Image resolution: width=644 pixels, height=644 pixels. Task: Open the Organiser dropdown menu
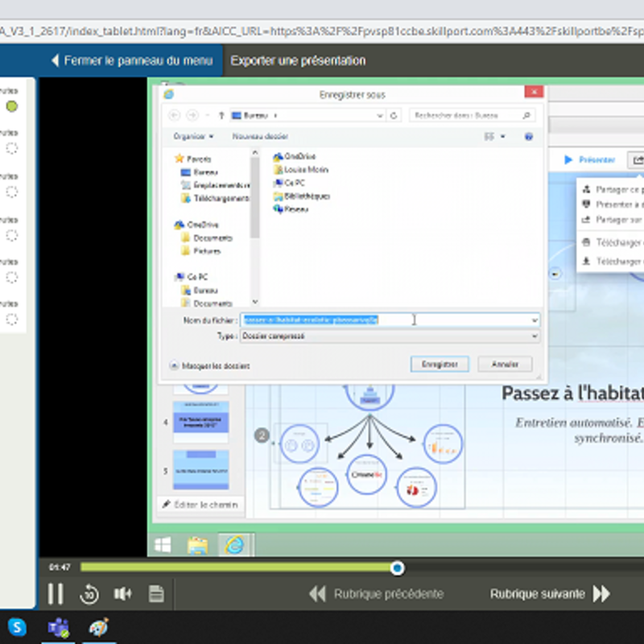(x=193, y=137)
